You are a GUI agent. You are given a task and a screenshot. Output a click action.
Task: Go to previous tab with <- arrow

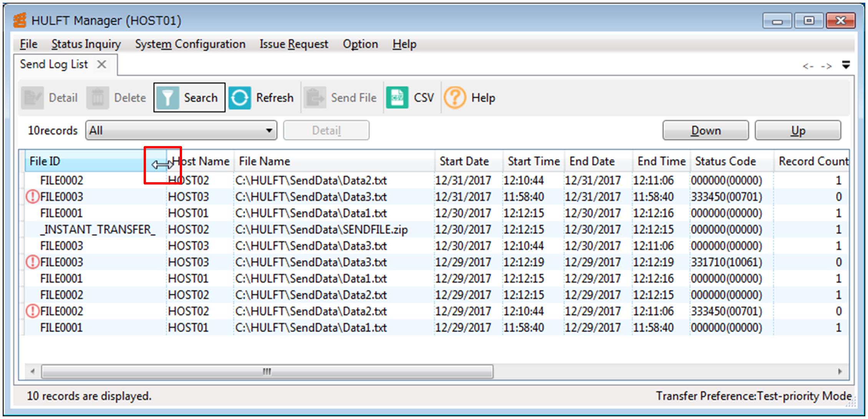pos(808,66)
